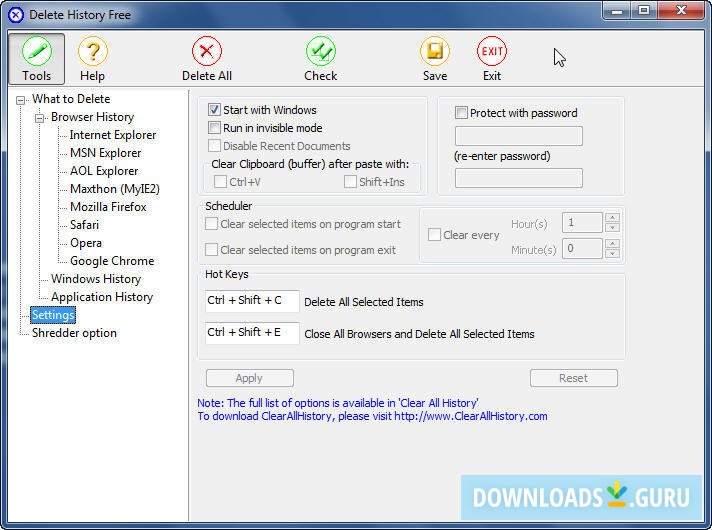
Task: Select Google Chrome in the tree
Action: pyautogui.click(x=112, y=261)
